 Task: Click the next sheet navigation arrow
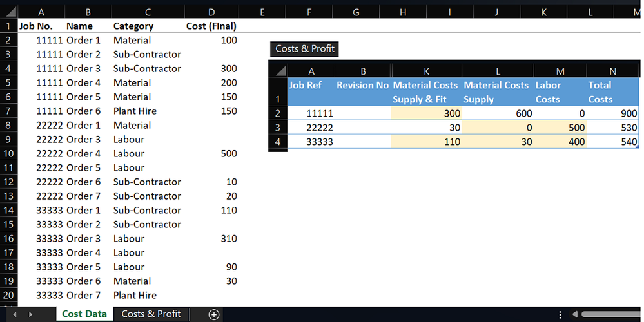tap(30, 315)
